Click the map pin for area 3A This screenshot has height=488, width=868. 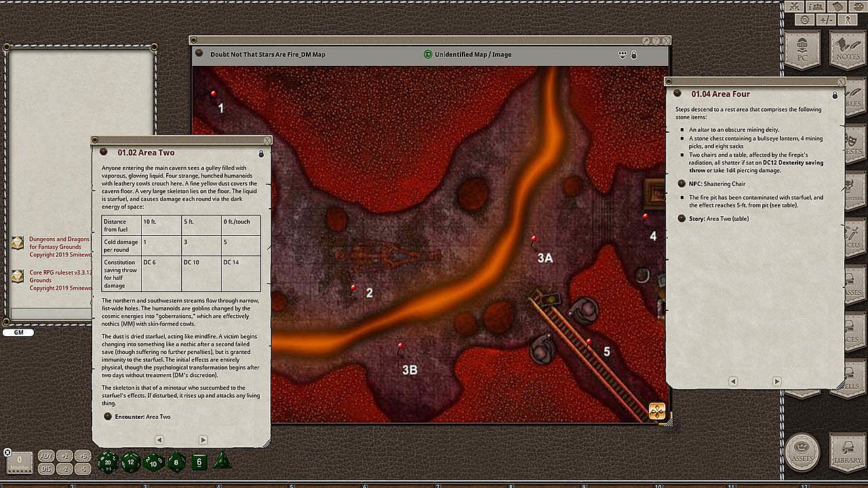pos(534,239)
